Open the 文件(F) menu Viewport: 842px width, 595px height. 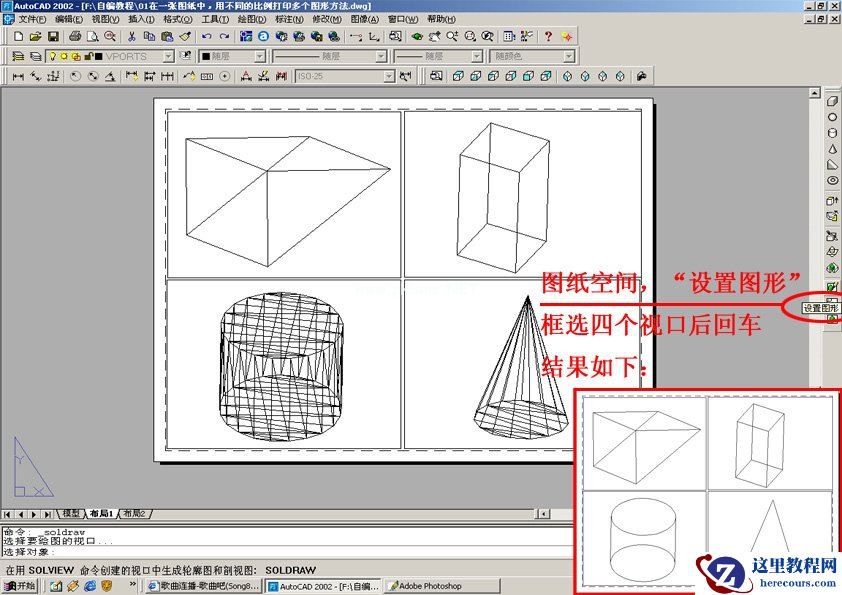(x=32, y=19)
